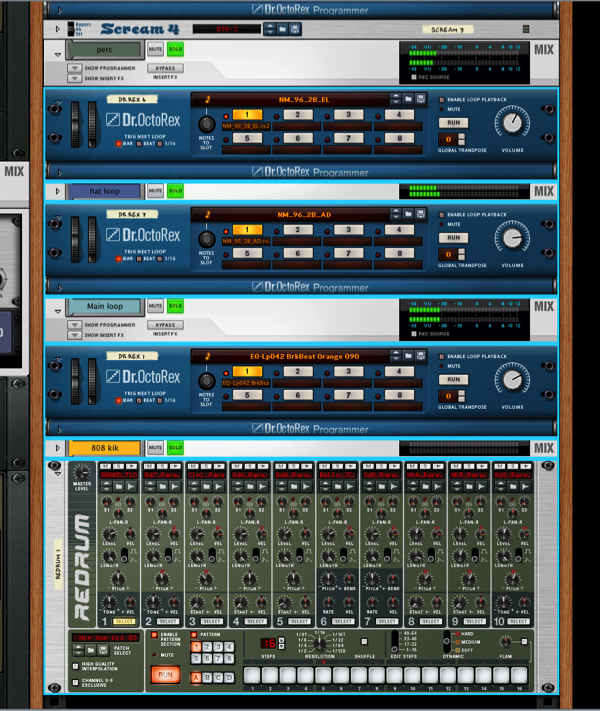The height and width of the screenshot is (711, 600).
Task: Trigger play button on Redrum channel 10
Action: tap(526, 487)
